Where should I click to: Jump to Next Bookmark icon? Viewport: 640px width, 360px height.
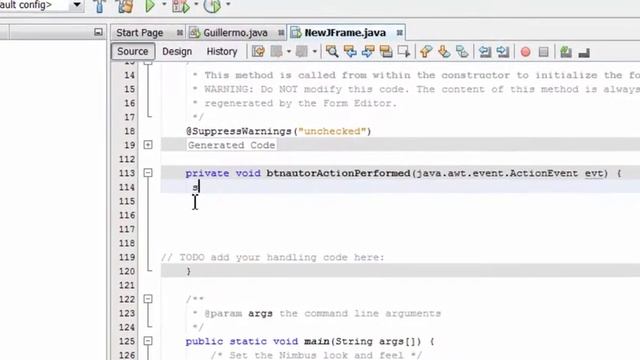click(444, 51)
